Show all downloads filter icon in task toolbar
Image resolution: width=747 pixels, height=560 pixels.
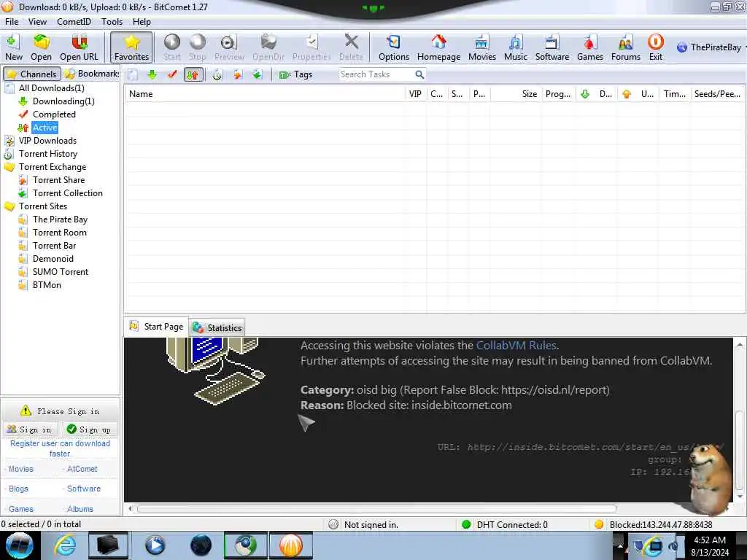133,75
